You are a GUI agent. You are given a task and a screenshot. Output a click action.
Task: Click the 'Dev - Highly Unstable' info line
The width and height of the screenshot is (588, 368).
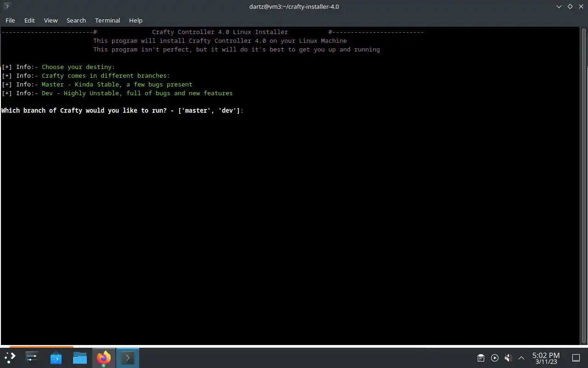[x=117, y=93]
